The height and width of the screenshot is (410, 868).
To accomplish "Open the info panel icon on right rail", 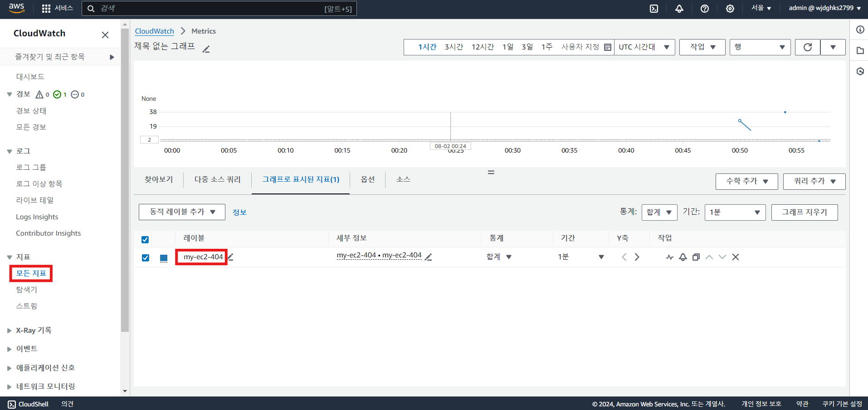I will 860,30.
